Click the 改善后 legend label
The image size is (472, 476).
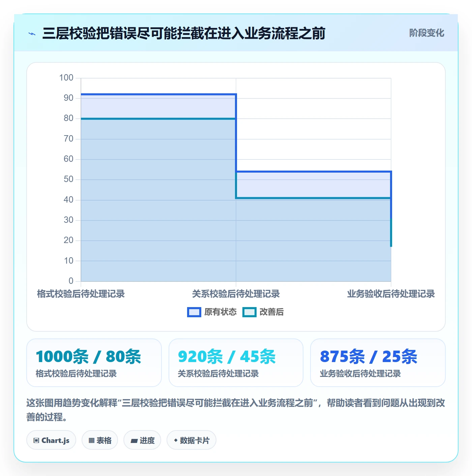(271, 312)
